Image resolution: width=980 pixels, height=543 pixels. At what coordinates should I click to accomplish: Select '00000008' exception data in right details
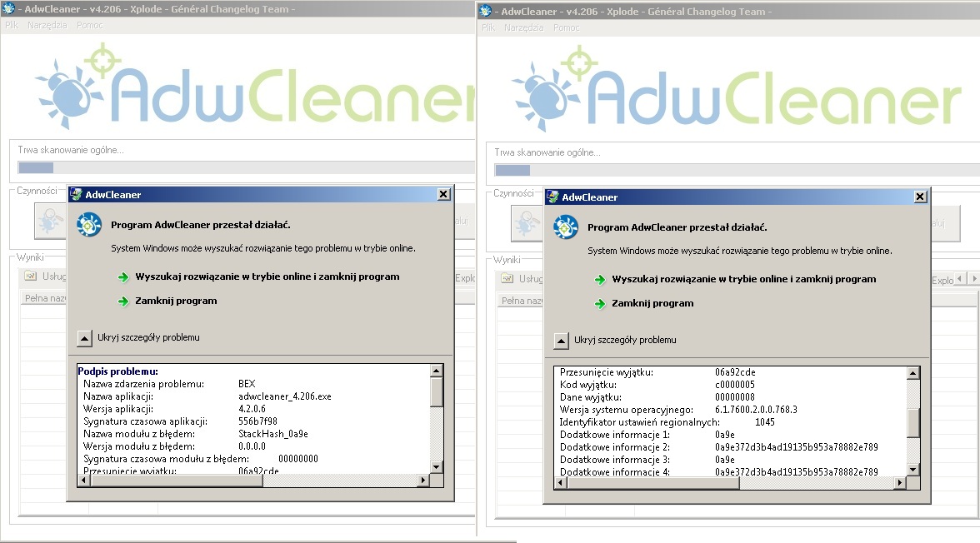coord(735,396)
